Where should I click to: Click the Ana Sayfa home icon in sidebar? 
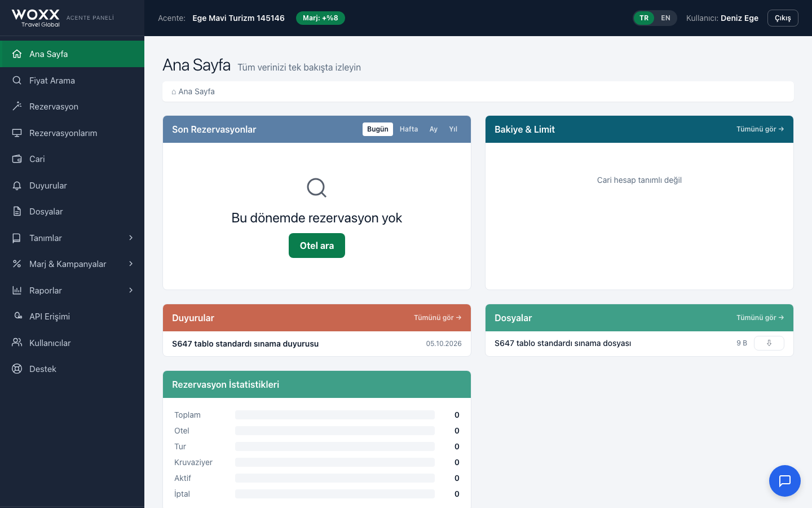17,54
